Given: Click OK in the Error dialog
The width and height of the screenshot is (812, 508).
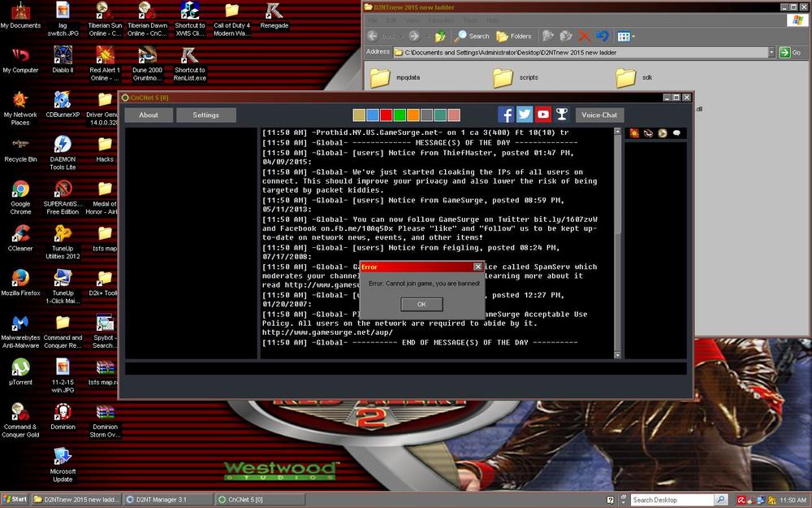Looking at the screenshot, I should coord(421,304).
